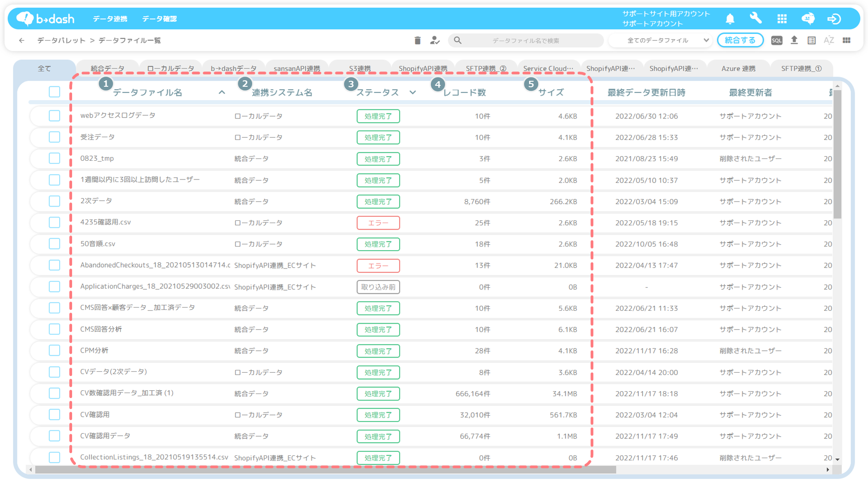Open the CollectionListings_18 csv file
The width and height of the screenshot is (868, 488).
(x=154, y=457)
